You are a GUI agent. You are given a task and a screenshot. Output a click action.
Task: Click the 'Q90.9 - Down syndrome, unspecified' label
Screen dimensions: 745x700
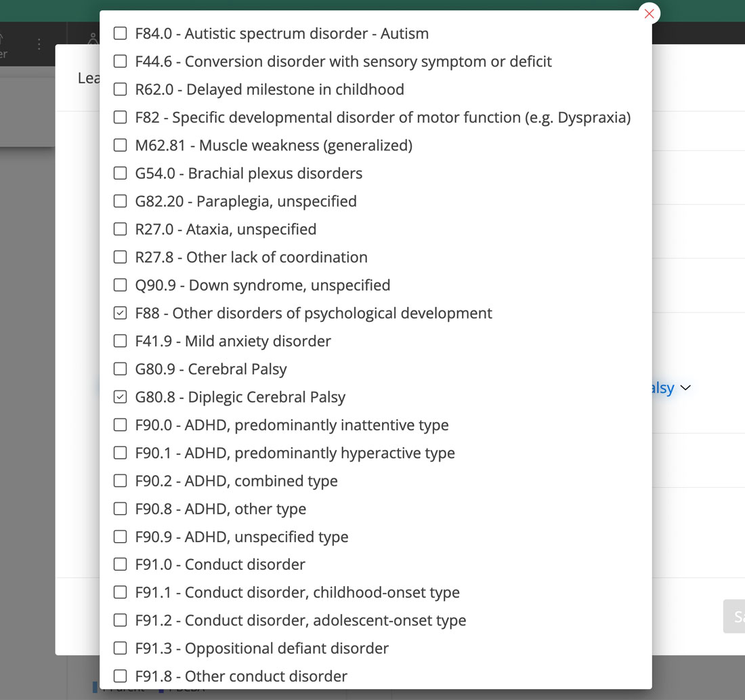[x=263, y=285]
